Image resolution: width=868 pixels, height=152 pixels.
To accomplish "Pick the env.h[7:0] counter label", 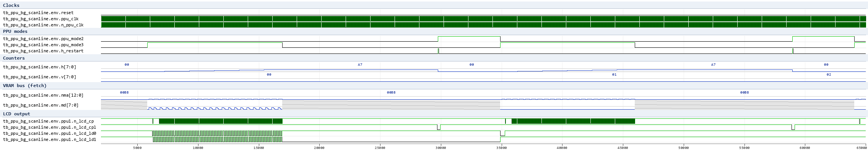I will coord(39,67).
